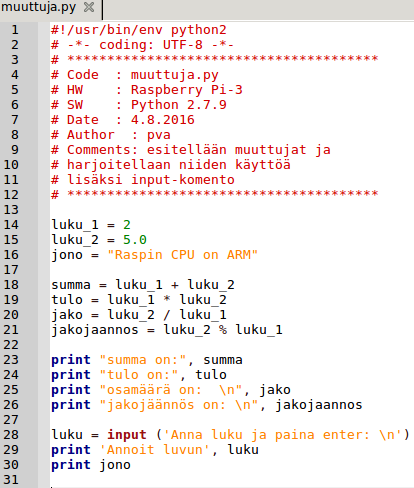Click the '# -*- coding: UTF-8 -*-' comment
This screenshot has width=414, height=488.
pyautogui.click(x=143, y=45)
